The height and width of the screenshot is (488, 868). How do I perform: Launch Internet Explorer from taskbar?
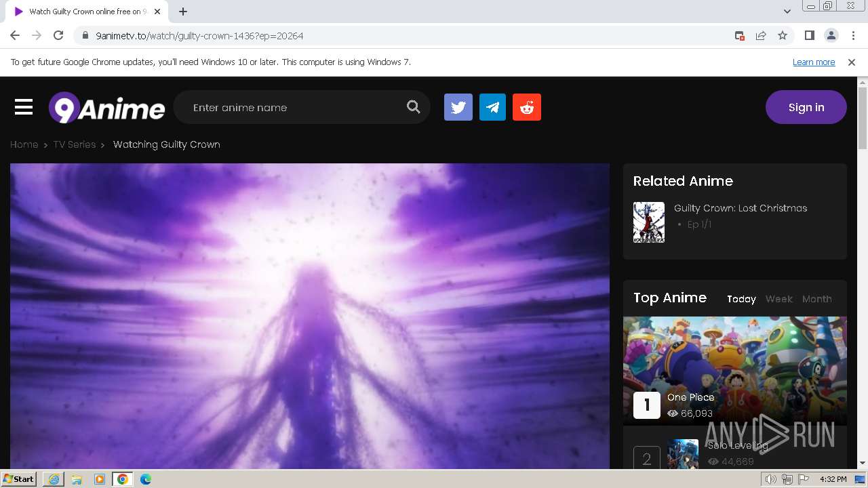tap(54, 479)
